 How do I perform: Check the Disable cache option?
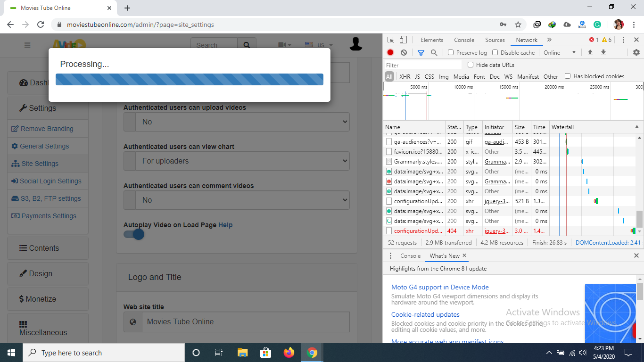point(495,53)
